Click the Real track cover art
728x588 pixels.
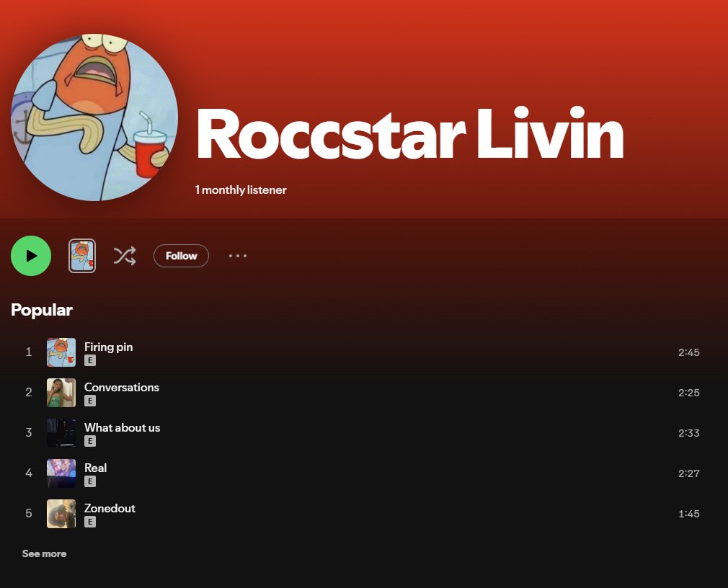[x=61, y=473]
